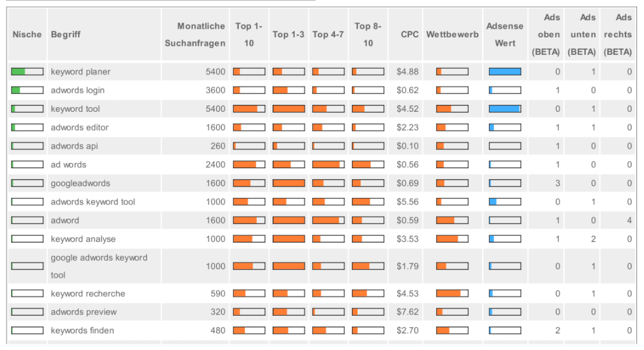Click the blue Adsense bar for "keyword tool"
The width and height of the screenshot is (644, 350).
point(504,108)
